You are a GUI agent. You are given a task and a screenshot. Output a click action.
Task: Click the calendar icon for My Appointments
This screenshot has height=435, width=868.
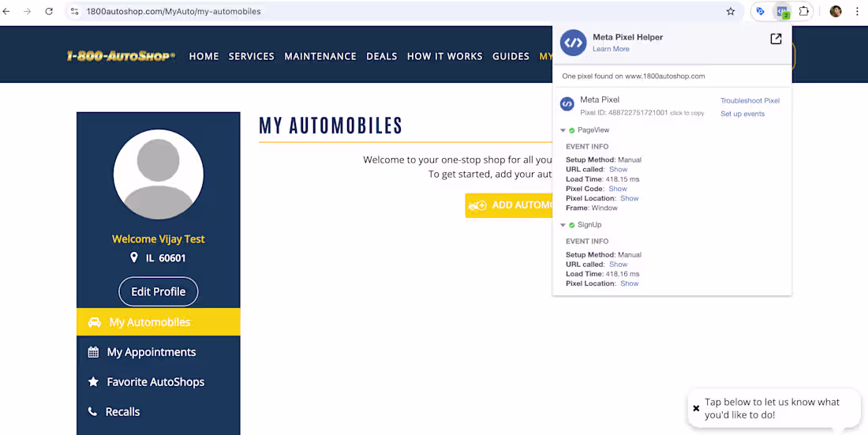pyautogui.click(x=94, y=352)
